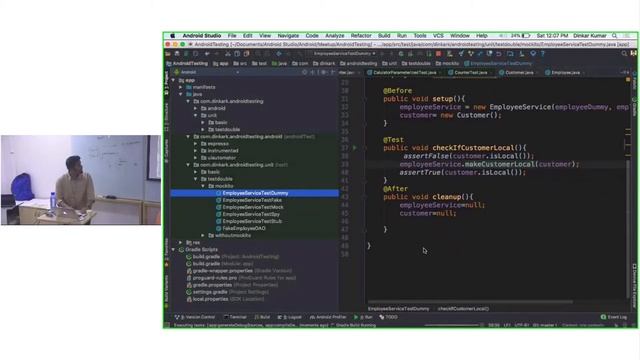Open the Version Control tool window
640x360 pixels.
195,317
